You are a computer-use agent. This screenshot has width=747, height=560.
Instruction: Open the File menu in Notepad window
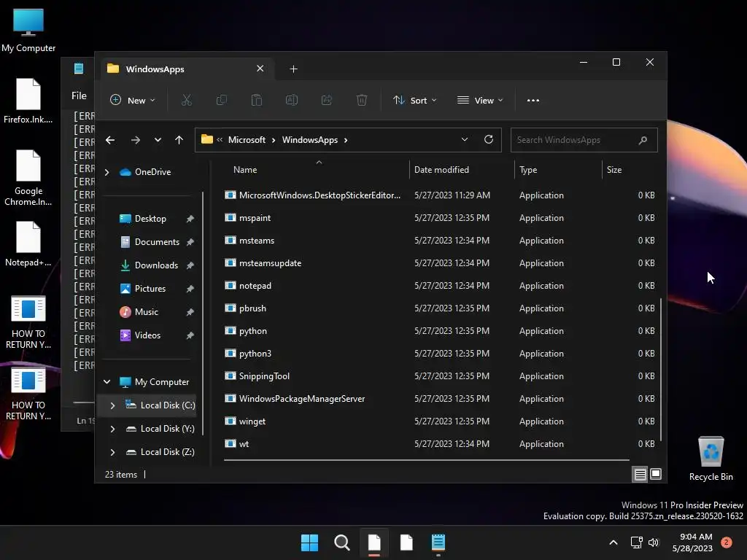(79, 96)
